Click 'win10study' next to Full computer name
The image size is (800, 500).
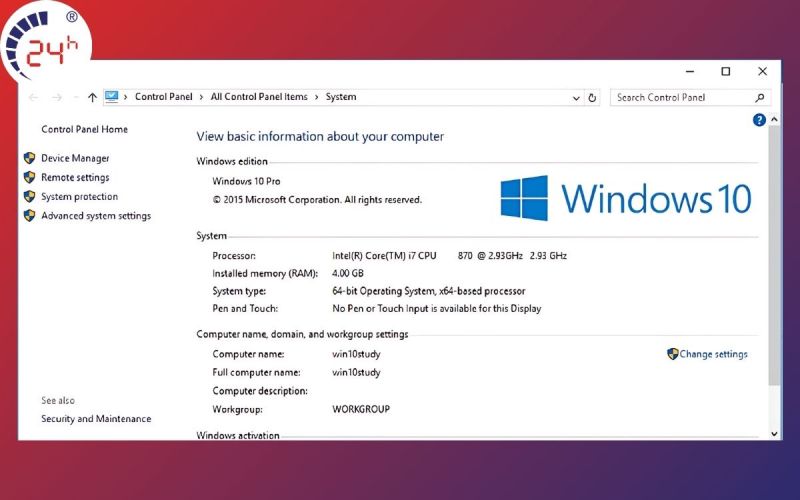[356, 372]
